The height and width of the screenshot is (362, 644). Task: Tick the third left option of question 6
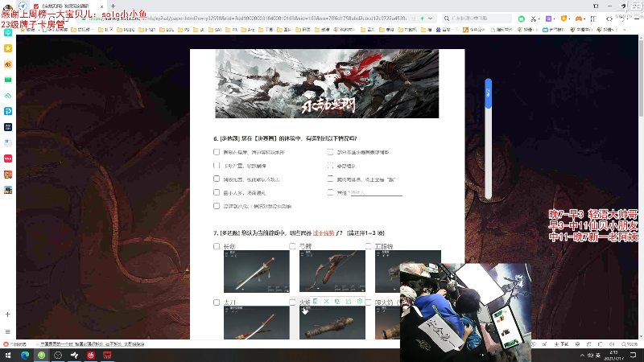tap(217, 179)
